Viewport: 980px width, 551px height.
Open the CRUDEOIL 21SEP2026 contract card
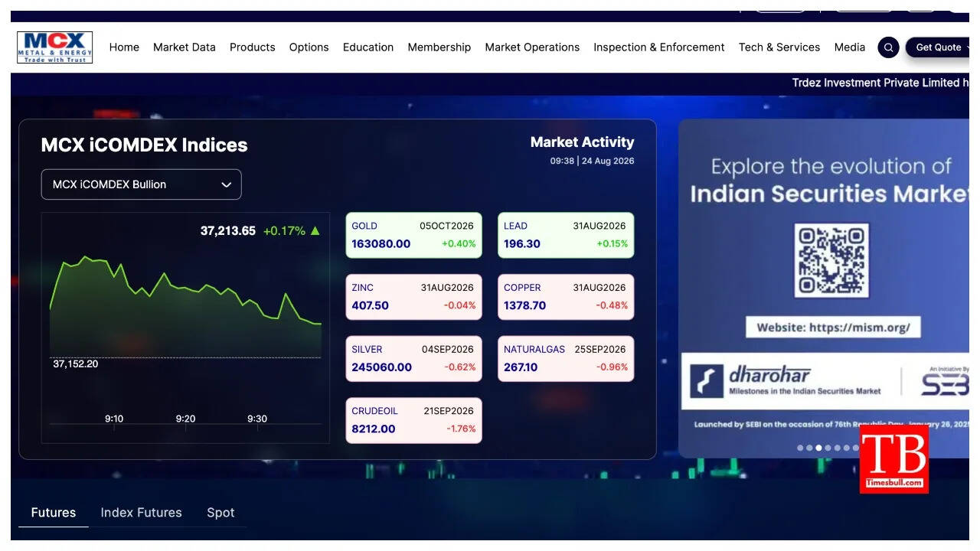tap(413, 420)
